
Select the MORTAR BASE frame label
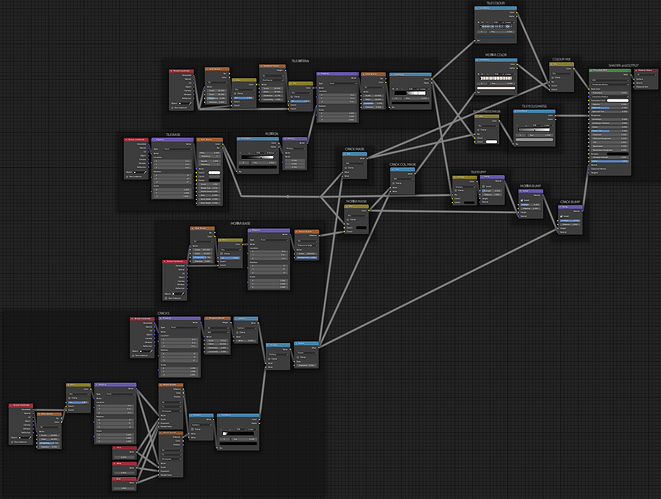click(240, 223)
